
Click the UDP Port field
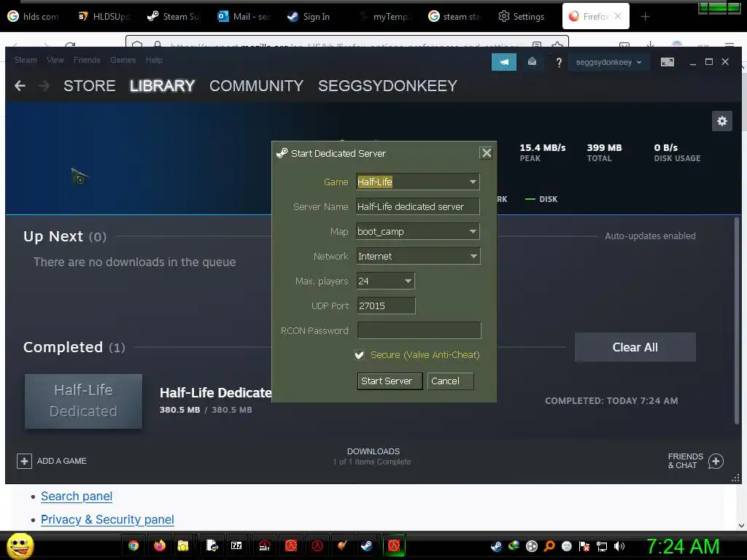[x=386, y=306]
